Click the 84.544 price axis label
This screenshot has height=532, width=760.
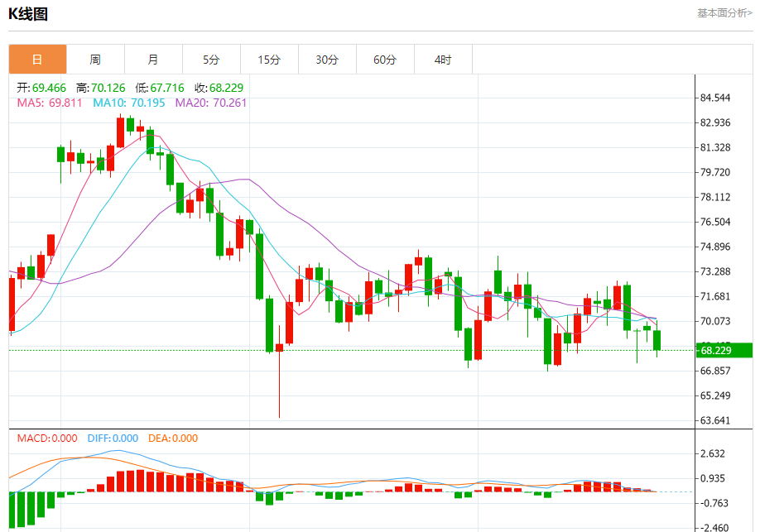715,98
